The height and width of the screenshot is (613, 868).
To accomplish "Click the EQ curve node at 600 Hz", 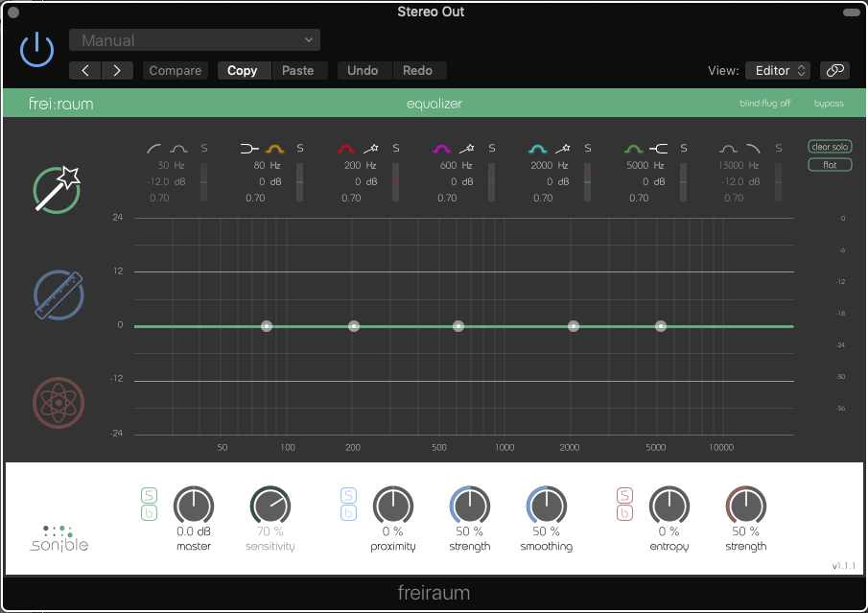I will click(x=458, y=326).
